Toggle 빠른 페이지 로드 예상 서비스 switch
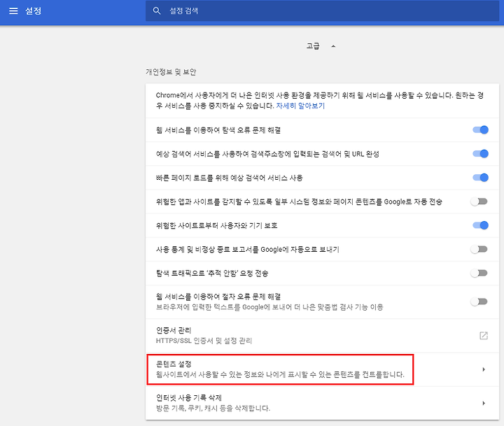Viewport: 504px width, 426px height. (x=480, y=178)
